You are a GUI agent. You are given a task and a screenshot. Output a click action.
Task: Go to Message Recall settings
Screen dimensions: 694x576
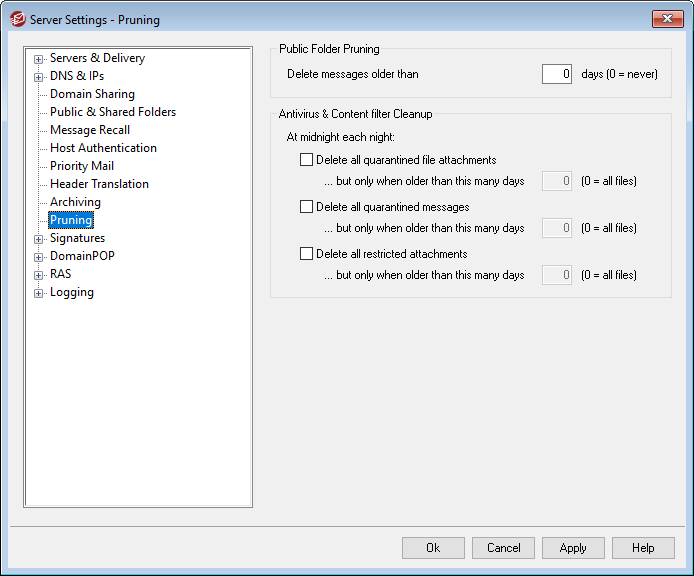pyautogui.click(x=89, y=130)
